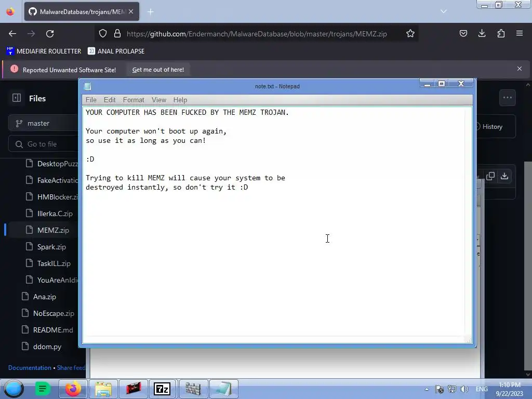Open green notes app in taskbar

pyautogui.click(x=43, y=389)
